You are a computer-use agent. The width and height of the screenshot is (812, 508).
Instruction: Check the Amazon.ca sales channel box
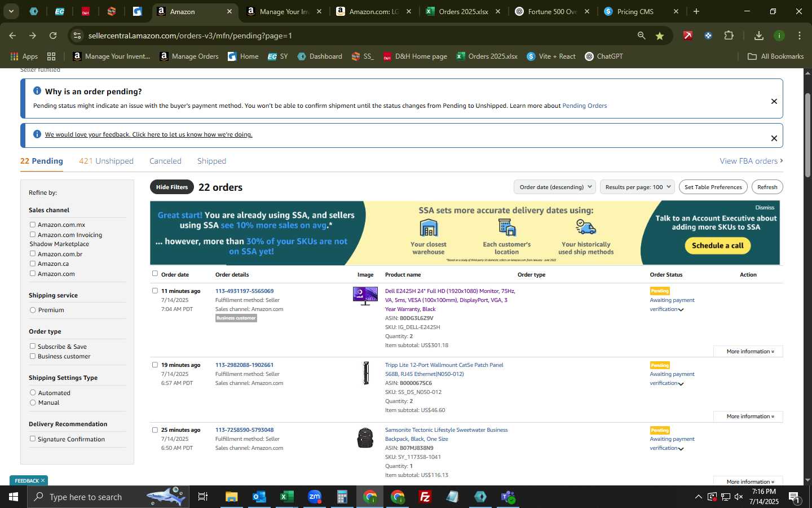(x=33, y=264)
